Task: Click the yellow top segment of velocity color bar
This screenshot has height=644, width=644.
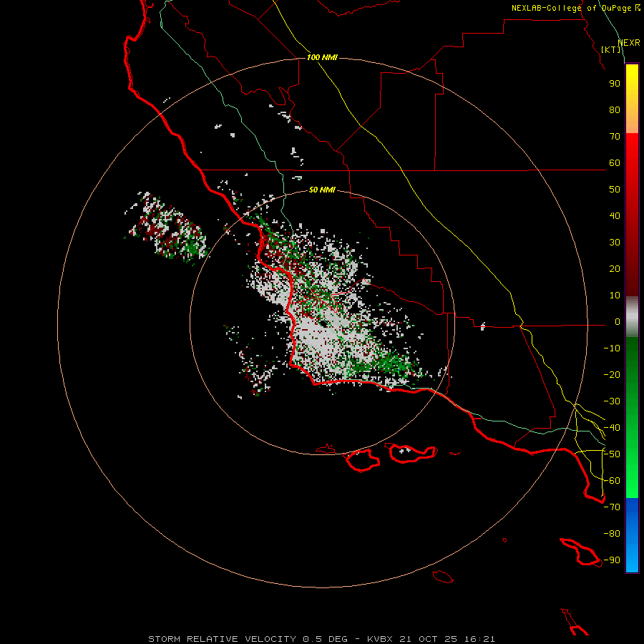Action: click(x=632, y=99)
